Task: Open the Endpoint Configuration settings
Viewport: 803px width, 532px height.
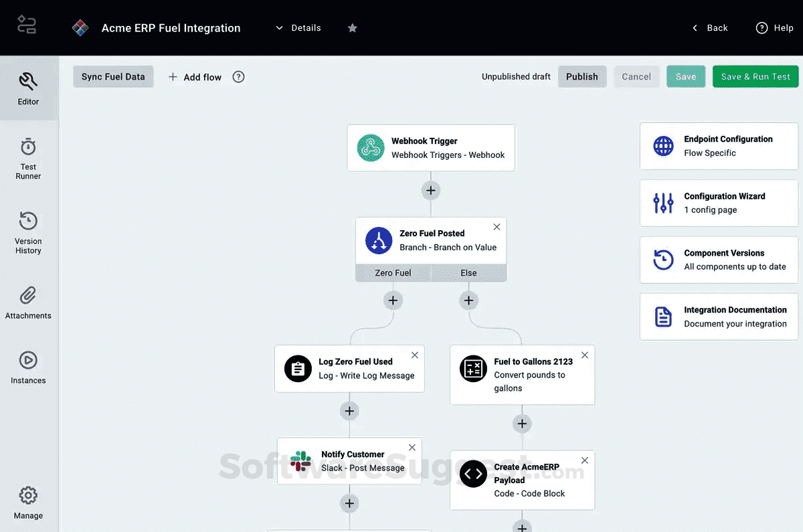Action: point(719,146)
